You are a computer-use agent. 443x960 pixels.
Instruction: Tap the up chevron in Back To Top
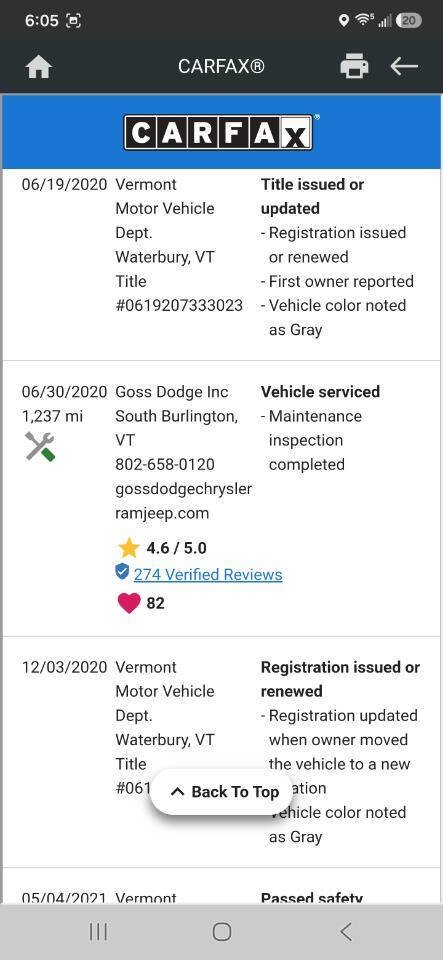click(x=177, y=792)
